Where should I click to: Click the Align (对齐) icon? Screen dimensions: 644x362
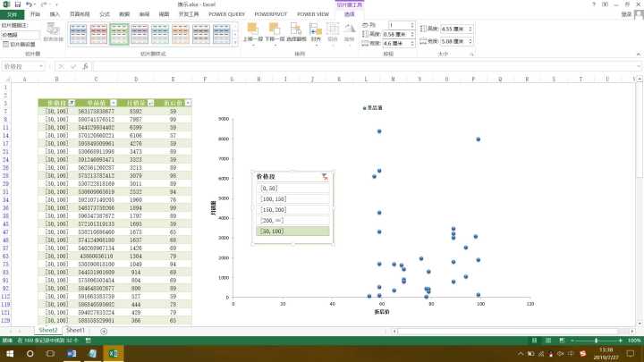pos(316,31)
